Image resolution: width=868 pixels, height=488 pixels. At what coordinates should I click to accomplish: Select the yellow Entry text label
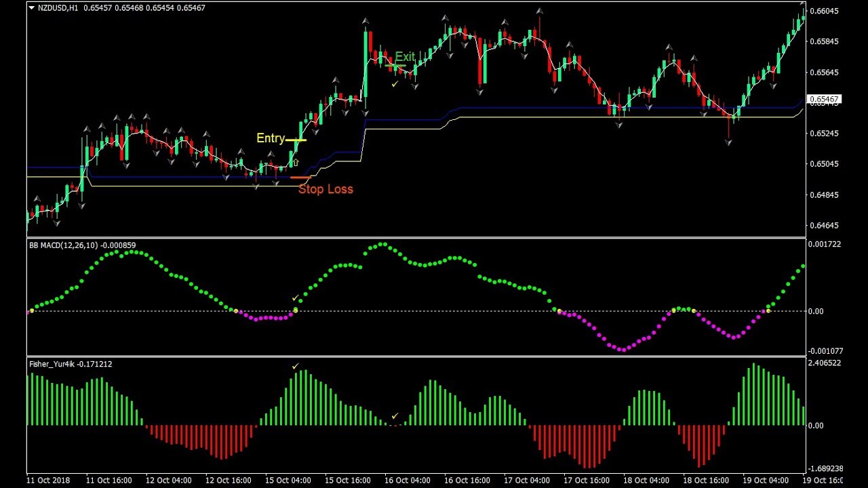[271, 138]
